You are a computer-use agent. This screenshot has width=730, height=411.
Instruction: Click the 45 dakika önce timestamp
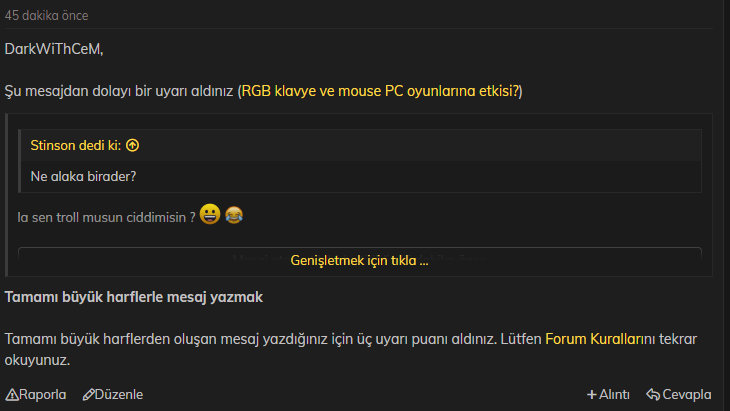click(x=46, y=15)
